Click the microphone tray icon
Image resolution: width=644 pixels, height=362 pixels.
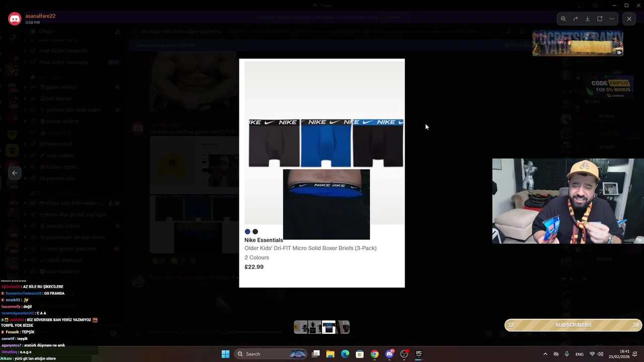coord(567,354)
